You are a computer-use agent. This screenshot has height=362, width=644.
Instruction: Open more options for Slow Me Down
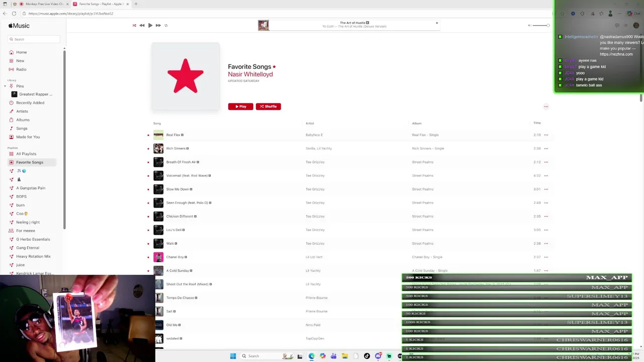coord(546,190)
